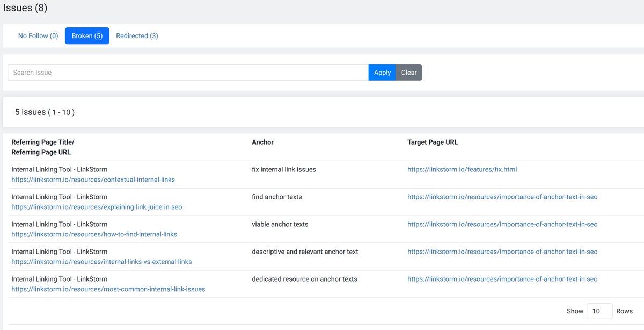Open the target URL beside viable anchor texts
The image size is (644, 330).
[502, 224]
